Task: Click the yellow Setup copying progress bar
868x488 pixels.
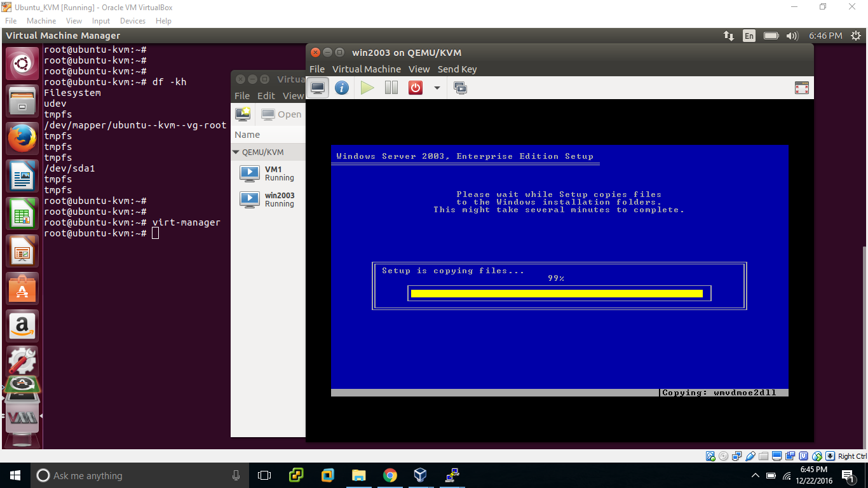Action: (x=559, y=293)
